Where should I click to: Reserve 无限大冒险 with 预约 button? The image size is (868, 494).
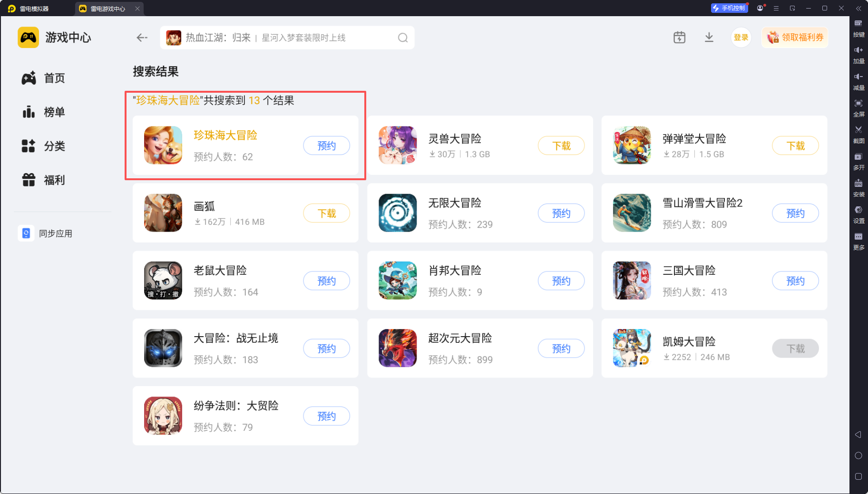561,213
